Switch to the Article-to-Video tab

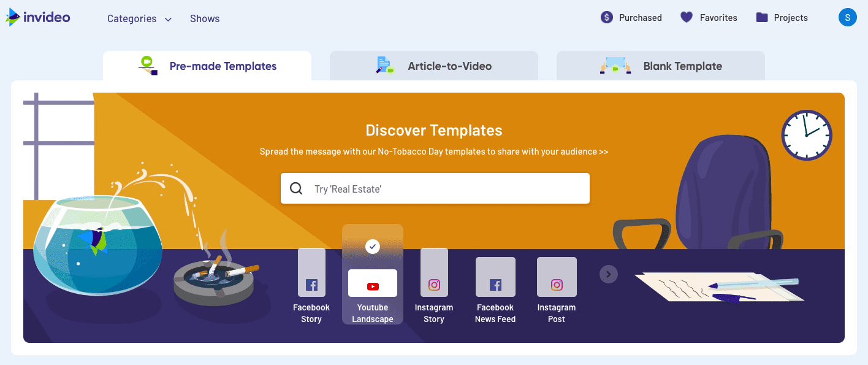click(x=434, y=66)
